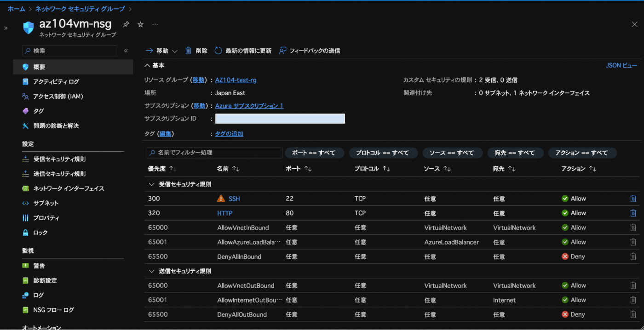Select the DenyAllInBound rule name

click(239, 256)
